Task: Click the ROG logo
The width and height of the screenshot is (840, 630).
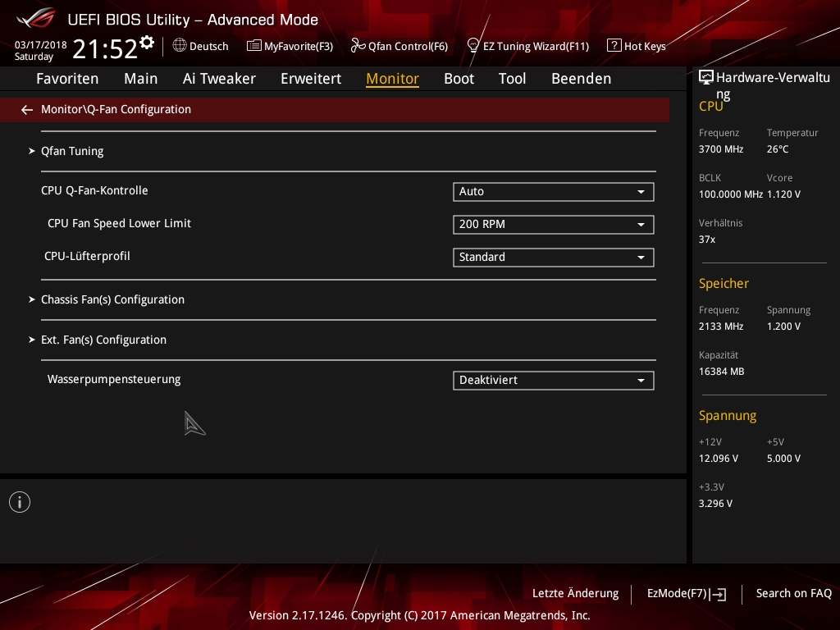Action: pyautogui.click(x=35, y=18)
